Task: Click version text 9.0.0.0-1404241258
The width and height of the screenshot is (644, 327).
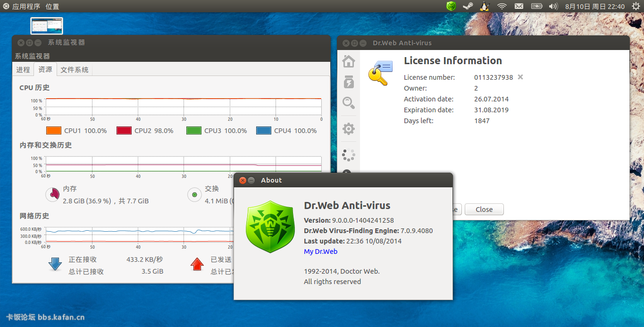Action: 363,220
